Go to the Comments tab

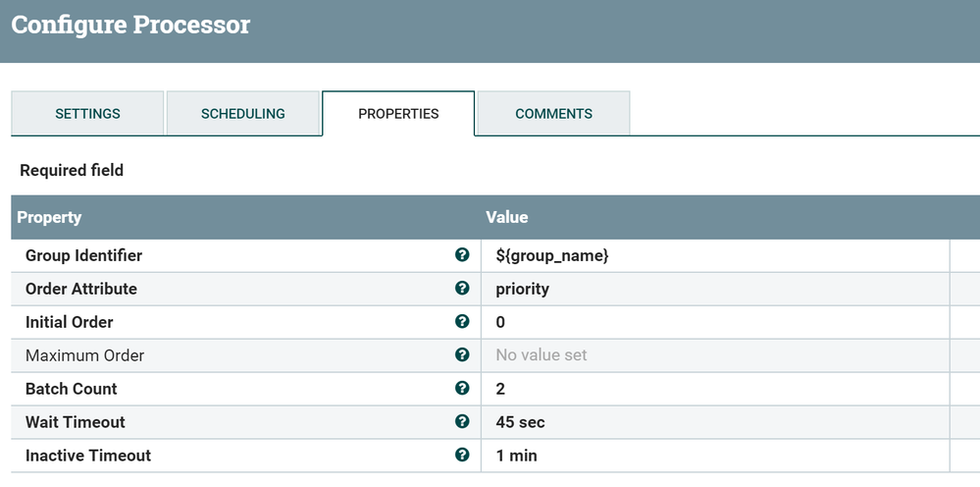pyautogui.click(x=553, y=114)
